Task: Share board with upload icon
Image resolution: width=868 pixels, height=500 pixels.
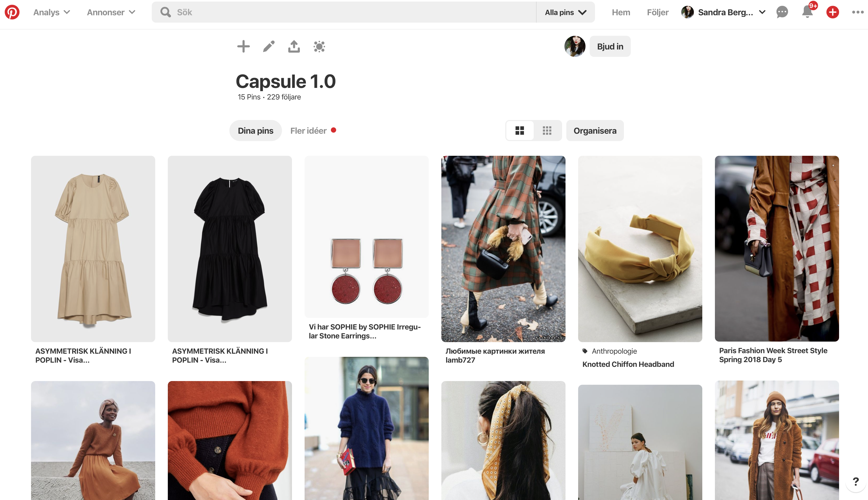Action: [x=294, y=46]
